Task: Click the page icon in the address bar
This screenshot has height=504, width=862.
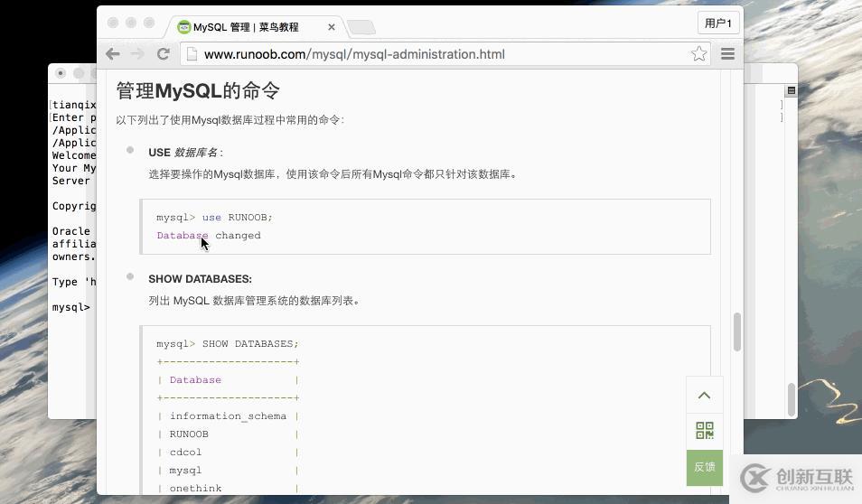Action: point(192,54)
